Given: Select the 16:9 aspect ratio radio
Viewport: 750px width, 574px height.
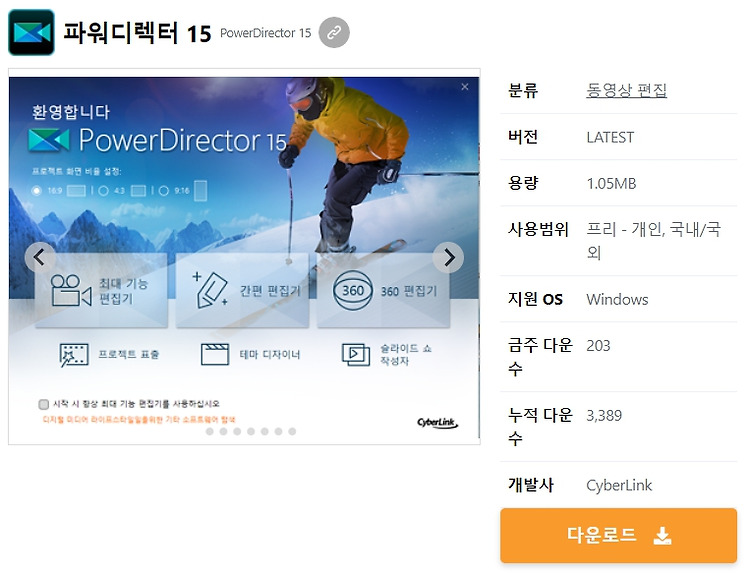Looking at the screenshot, I should point(36,190).
